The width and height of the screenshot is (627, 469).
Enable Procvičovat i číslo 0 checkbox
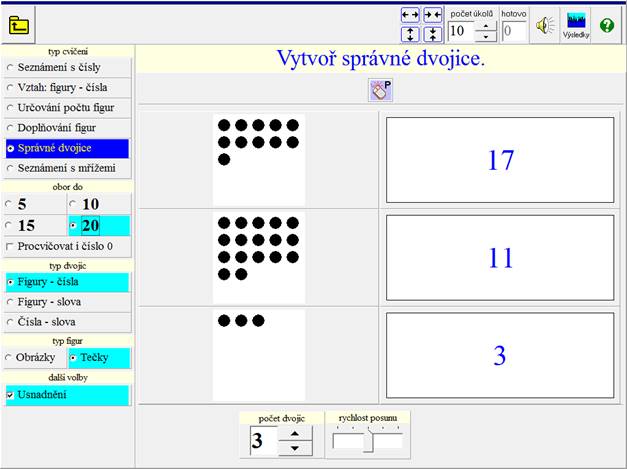67,246
